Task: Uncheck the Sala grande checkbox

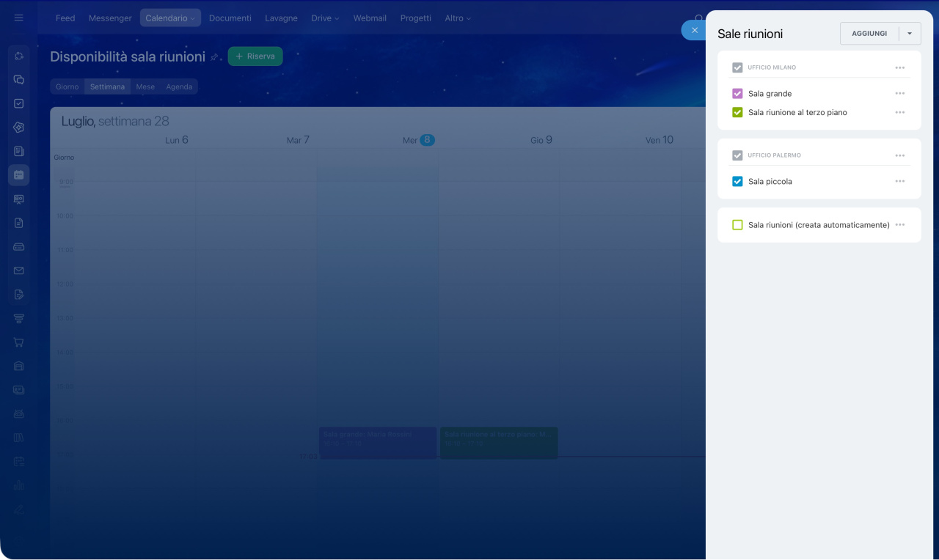Action: point(737,94)
